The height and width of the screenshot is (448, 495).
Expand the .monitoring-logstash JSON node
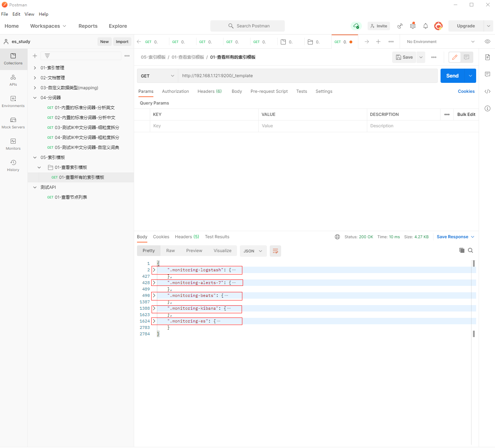pyautogui.click(x=154, y=270)
